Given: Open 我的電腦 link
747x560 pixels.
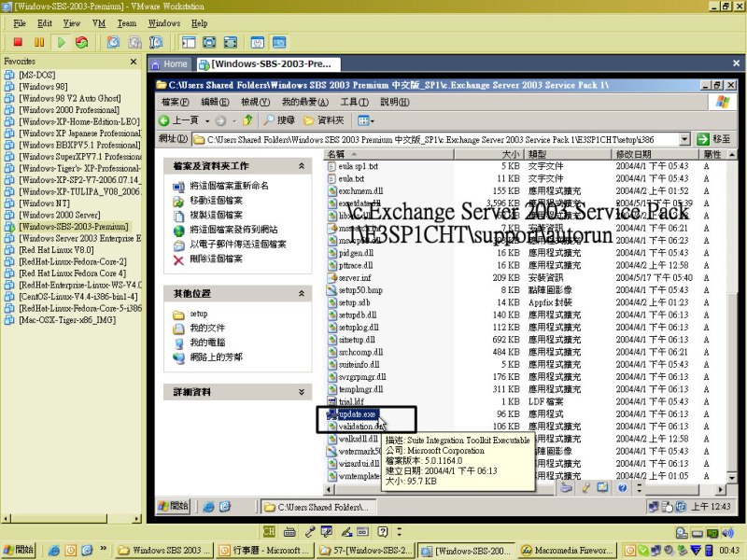Looking at the screenshot, I should click(x=207, y=343).
